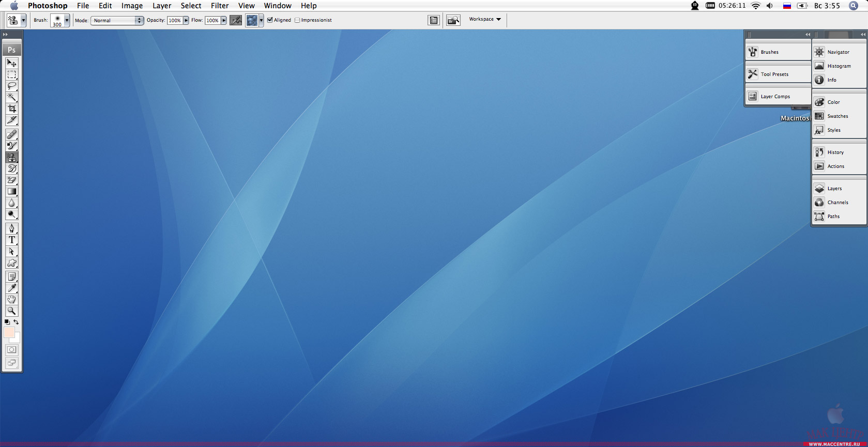Viewport: 868px width, 447px height.
Task: Open the Layer menu
Action: tap(162, 6)
